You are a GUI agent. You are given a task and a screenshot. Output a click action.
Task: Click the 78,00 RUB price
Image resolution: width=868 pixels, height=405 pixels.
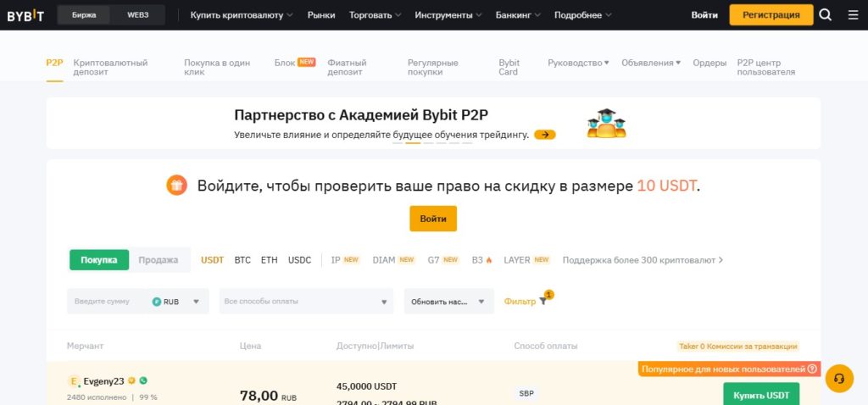[268, 396]
